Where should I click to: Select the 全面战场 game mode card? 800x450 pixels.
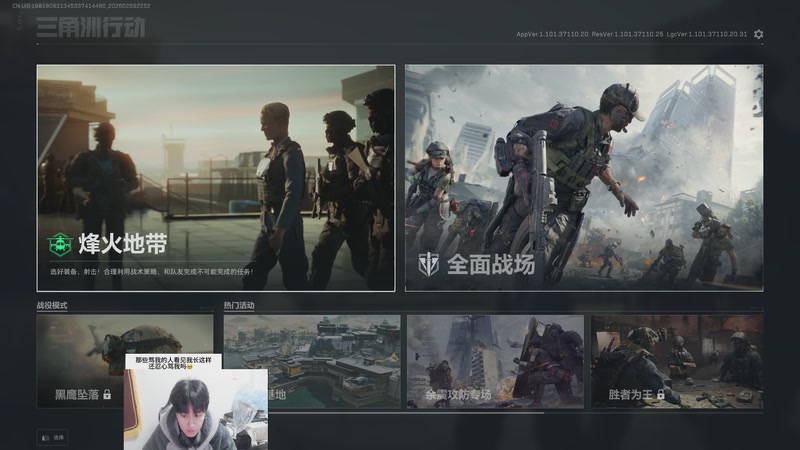[x=584, y=178]
